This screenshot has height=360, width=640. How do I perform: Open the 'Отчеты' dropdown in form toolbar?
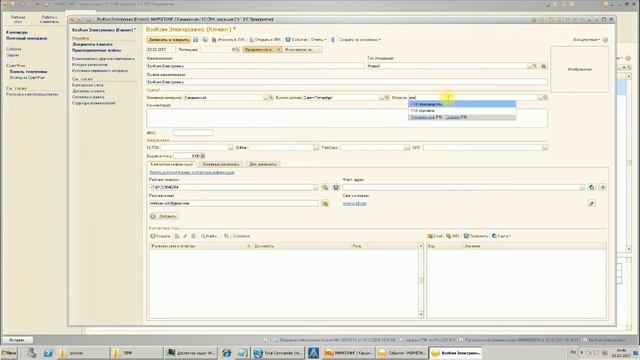[x=318, y=40]
